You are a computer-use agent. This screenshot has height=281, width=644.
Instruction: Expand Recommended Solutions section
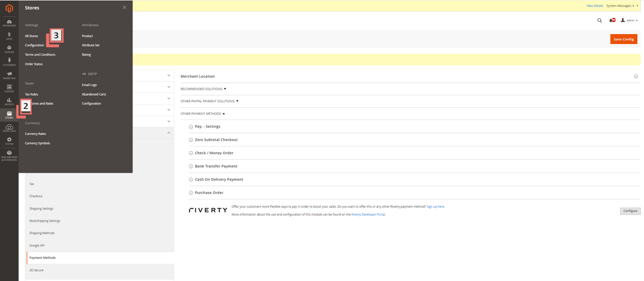point(203,89)
